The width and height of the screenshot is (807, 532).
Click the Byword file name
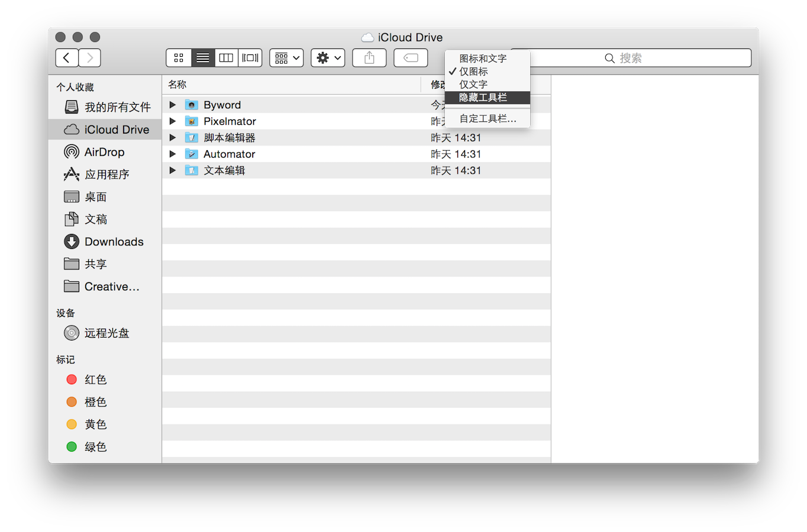[222, 105]
